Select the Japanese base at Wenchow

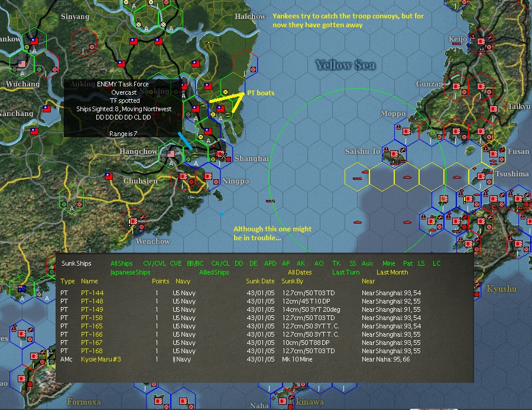coord(134,221)
